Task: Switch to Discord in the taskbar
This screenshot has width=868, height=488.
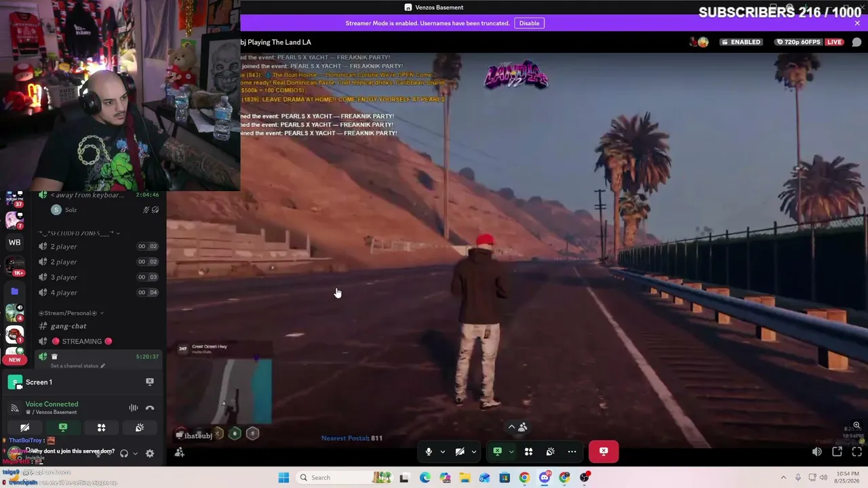Action: [545, 478]
